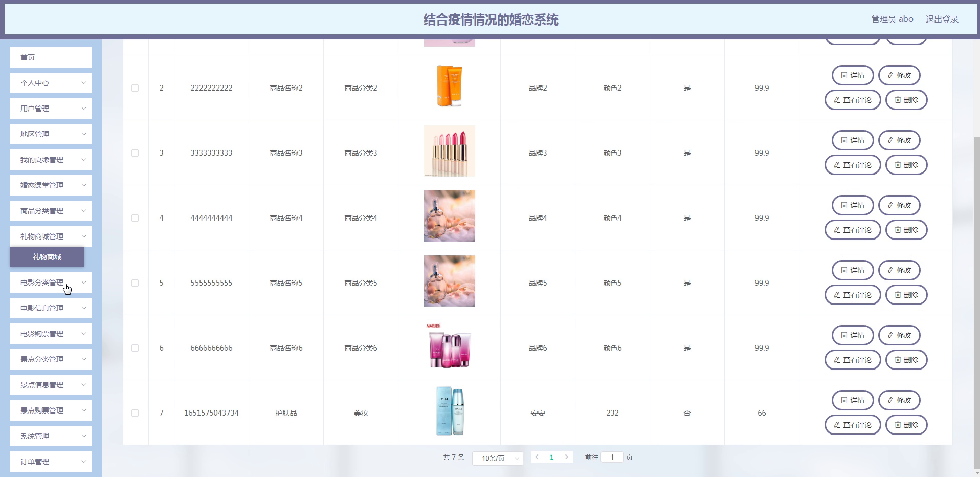View comments on 商品名称4

[853, 230]
